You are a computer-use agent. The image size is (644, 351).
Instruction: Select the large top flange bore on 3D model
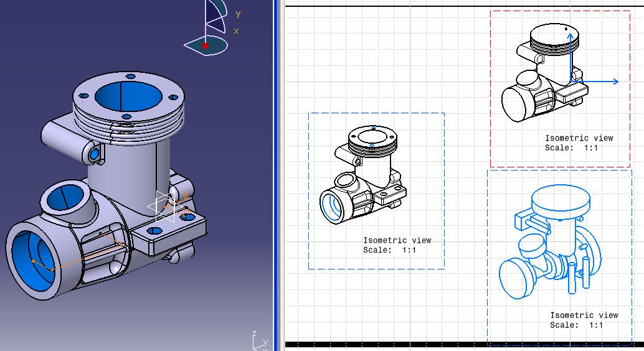(128, 97)
